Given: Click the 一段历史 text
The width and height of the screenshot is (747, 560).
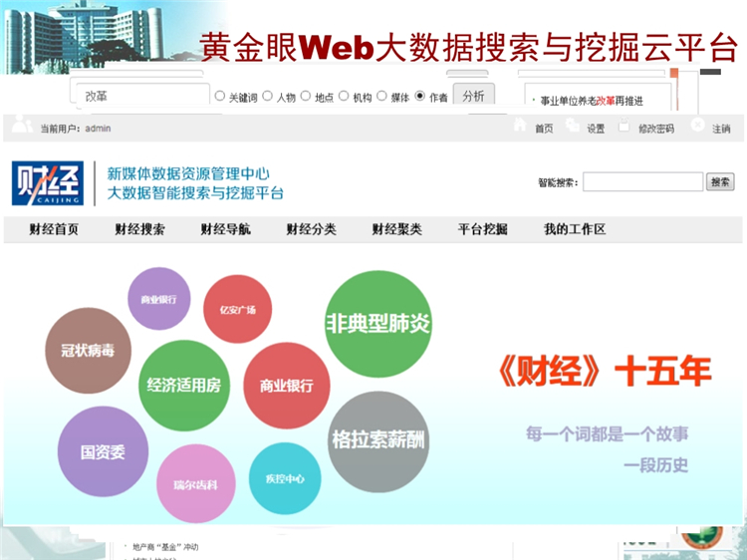Looking at the screenshot, I should pyautogui.click(x=656, y=464).
